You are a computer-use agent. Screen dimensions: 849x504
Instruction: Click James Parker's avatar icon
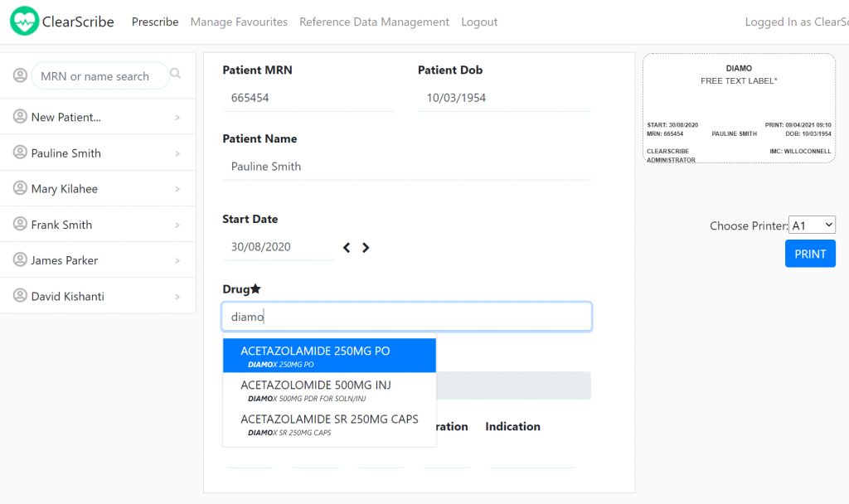[20, 259]
